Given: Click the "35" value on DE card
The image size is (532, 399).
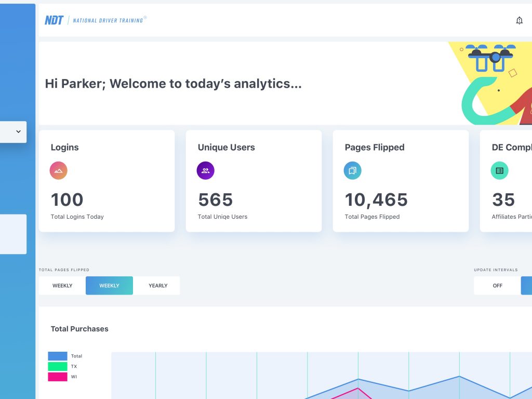Looking at the screenshot, I should (x=503, y=199).
